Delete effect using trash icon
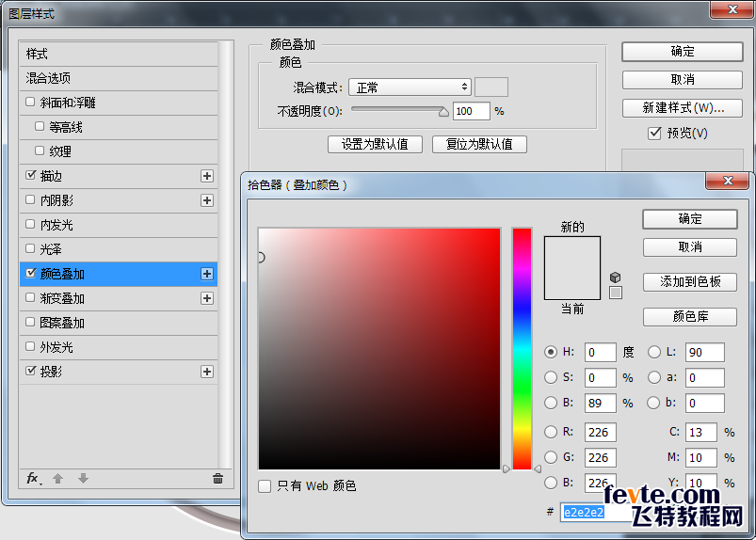The height and width of the screenshot is (540, 756). [217, 478]
